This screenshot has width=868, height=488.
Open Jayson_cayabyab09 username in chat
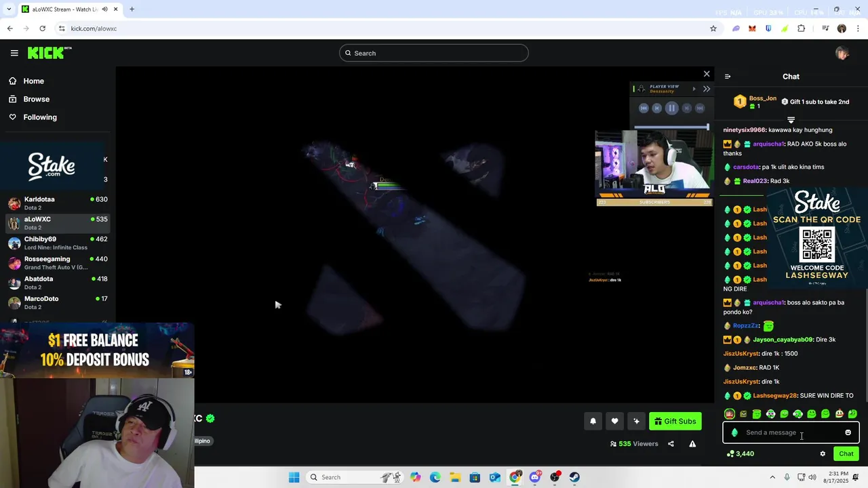point(783,340)
